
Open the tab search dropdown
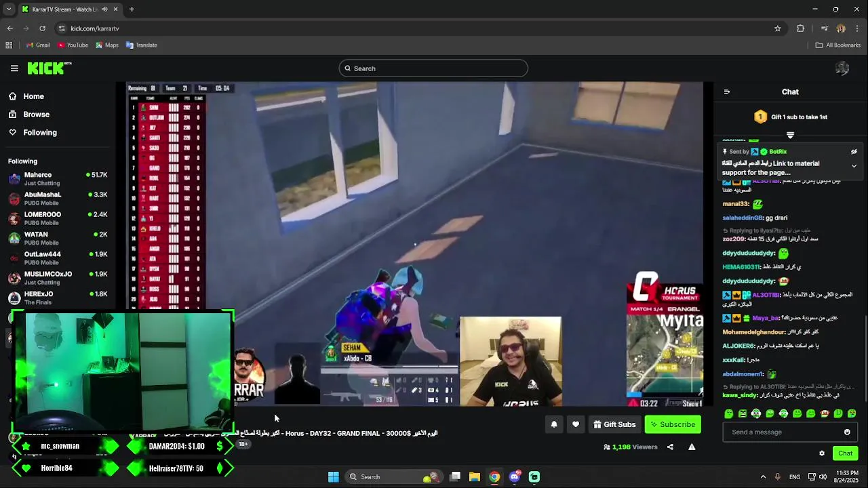click(x=9, y=9)
